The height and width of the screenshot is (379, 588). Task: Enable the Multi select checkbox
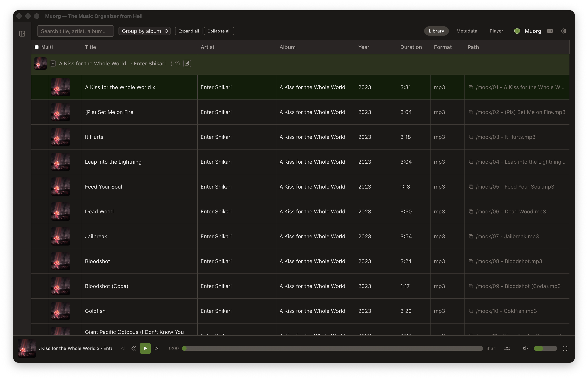point(37,47)
